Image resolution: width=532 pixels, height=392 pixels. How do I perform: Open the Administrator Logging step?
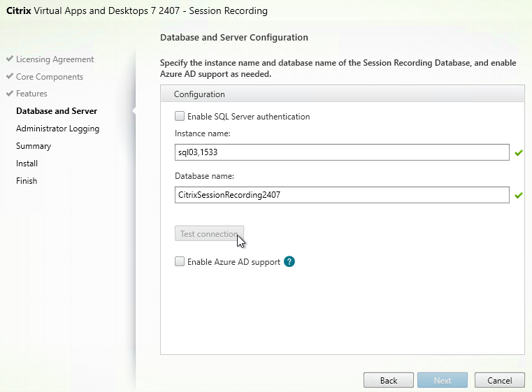(58, 129)
